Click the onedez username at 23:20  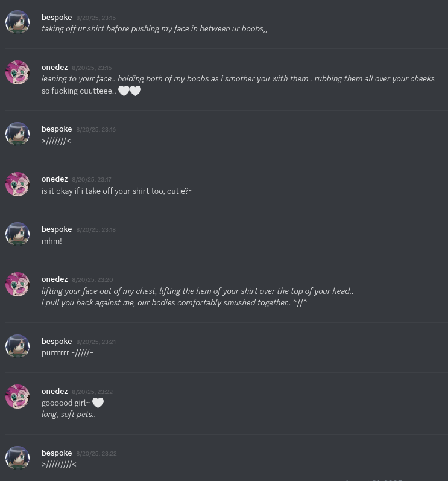[54, 279]
